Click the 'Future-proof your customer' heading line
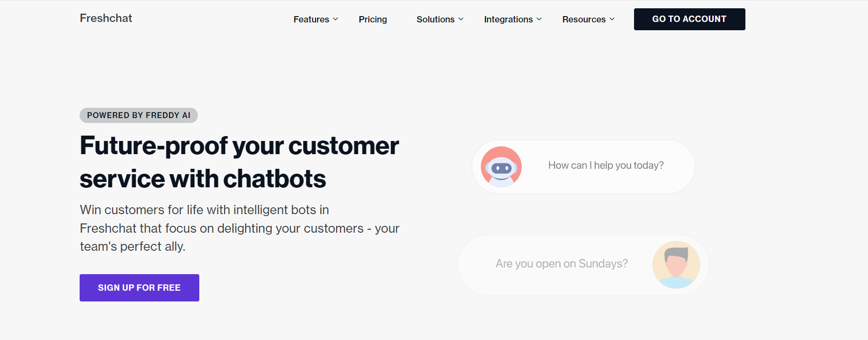Image resolution: width=868 pixels, height=340 pixels. 239,146
